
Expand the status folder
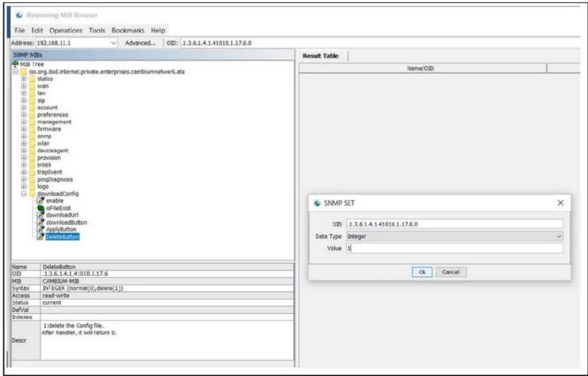tap(24, 78)
